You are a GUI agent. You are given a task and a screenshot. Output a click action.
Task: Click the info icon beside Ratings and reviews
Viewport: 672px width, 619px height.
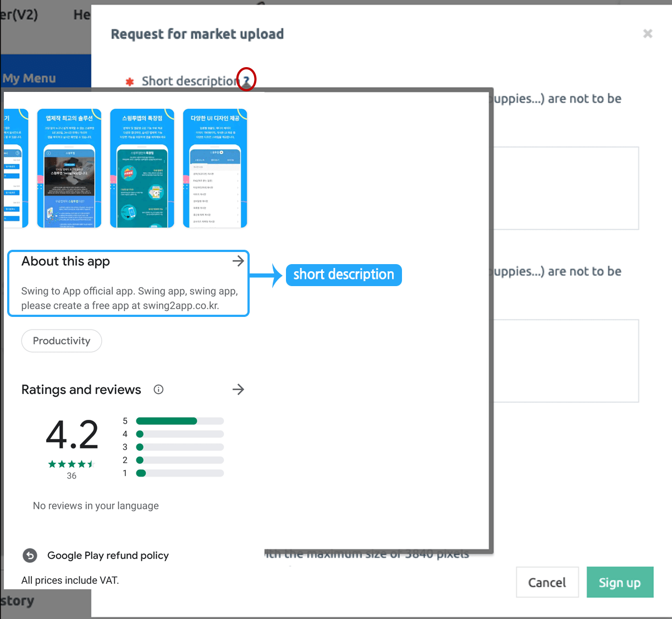tap(158, 389)
